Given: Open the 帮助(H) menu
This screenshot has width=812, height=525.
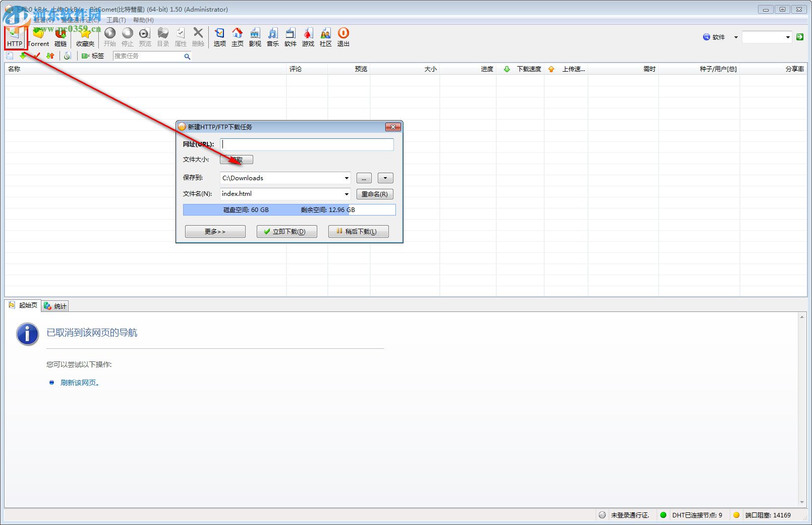Looking at the screenshot, I should point(143,20).
